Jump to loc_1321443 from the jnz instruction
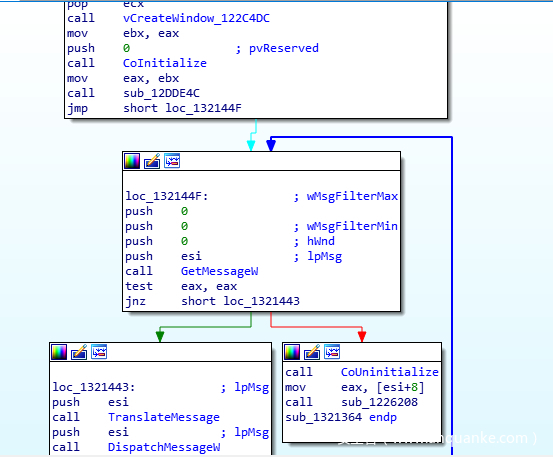This screenshot has width=553, height=457. tap(261, 301)
